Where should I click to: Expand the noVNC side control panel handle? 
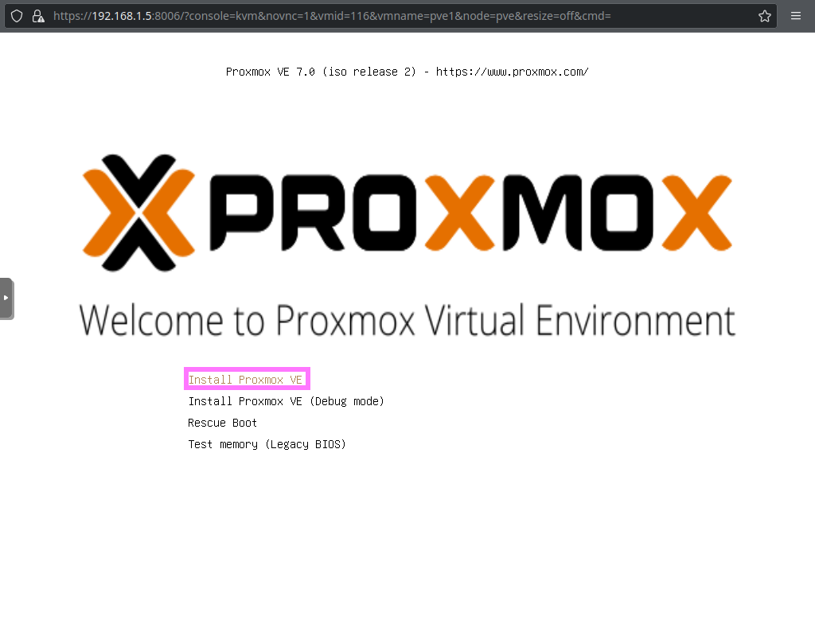[6, 299]
